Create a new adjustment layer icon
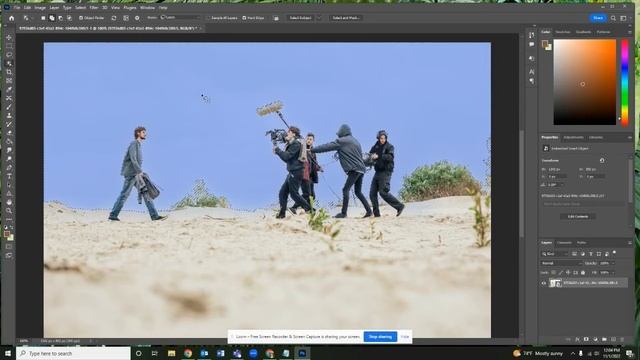The width and height of the screenshot is (640, 360). (x=595, y=339)
